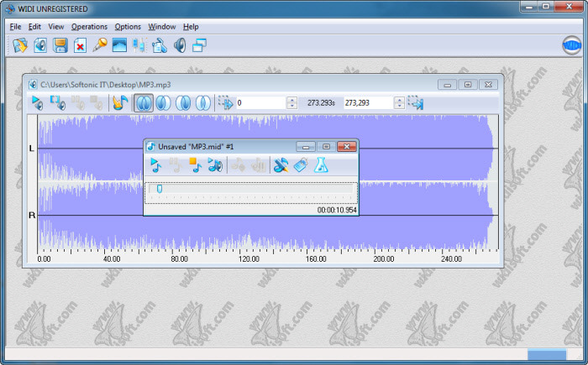Click the cascade windows icon
Viewport: 588px width, 365px height.
click(199, 45)
